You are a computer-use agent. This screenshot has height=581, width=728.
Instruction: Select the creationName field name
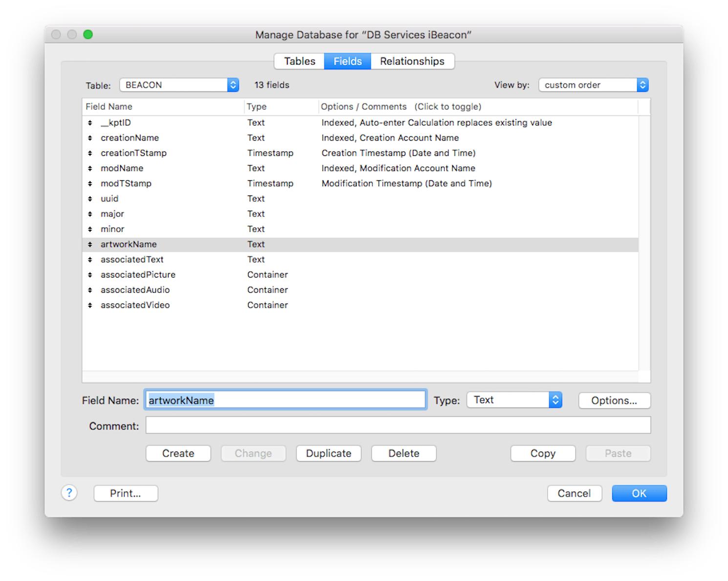pos(130,138)
